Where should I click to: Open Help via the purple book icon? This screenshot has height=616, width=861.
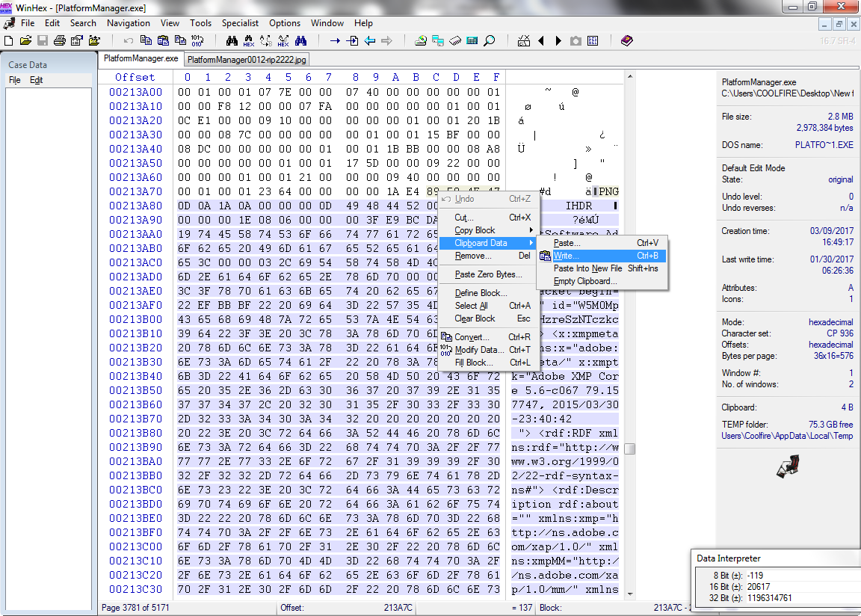(626, 40)
